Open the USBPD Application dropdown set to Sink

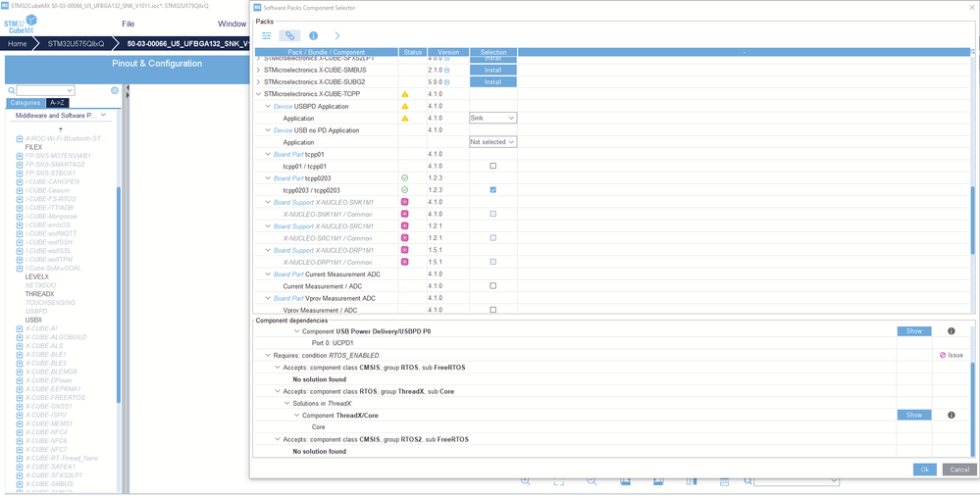click(492, 118)
